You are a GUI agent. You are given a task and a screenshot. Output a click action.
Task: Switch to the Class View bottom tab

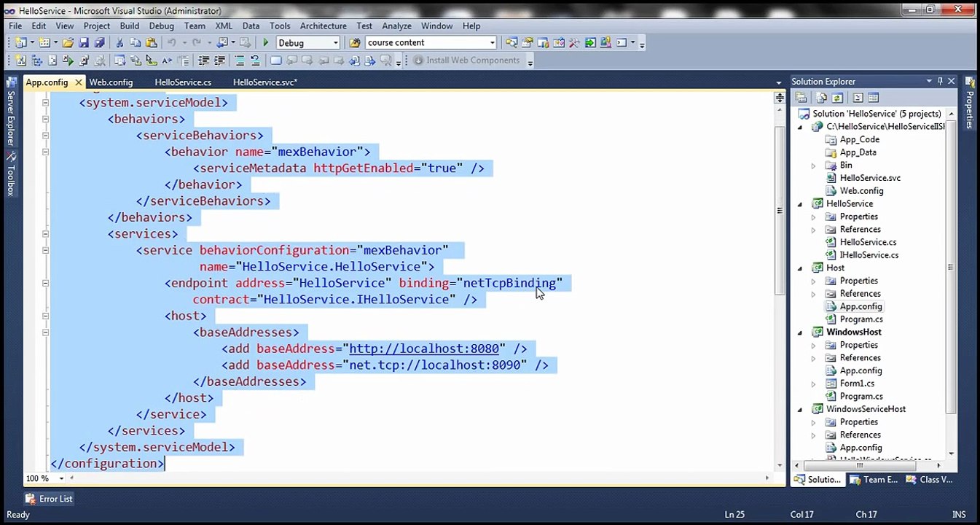click(929, 479)
